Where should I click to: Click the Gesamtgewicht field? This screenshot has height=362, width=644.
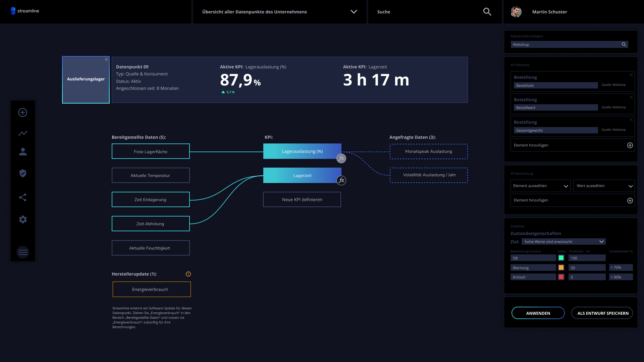pyautogui.click(x=556, y=130)
